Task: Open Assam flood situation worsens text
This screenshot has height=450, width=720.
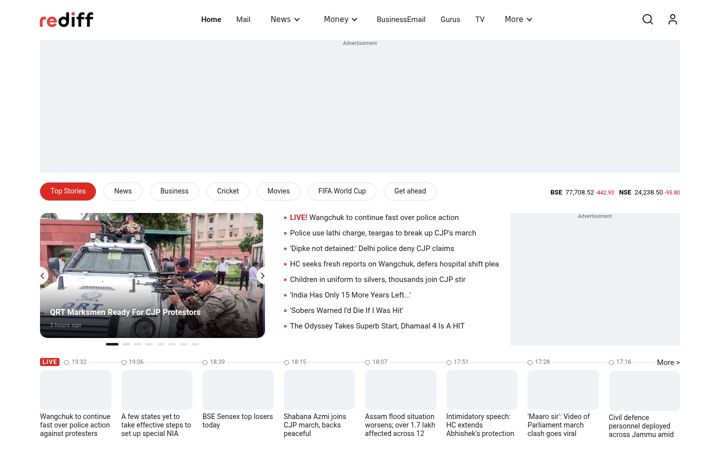Action: (400, 425)
